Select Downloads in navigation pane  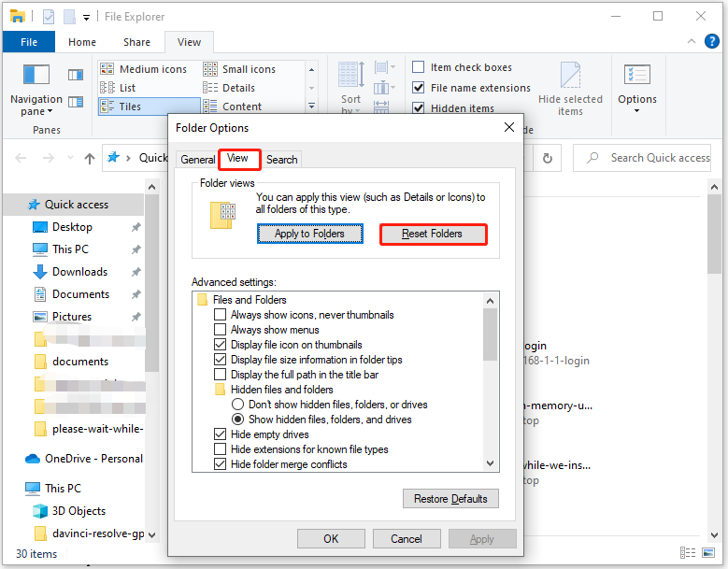pos(79,272)
